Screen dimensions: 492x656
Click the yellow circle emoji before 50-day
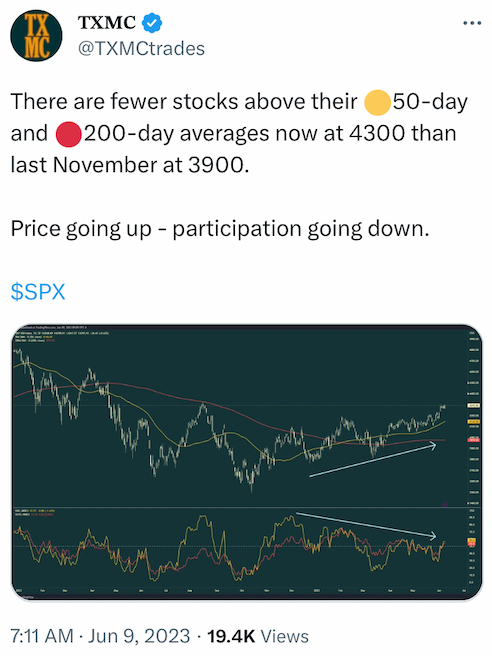[377, 102]
